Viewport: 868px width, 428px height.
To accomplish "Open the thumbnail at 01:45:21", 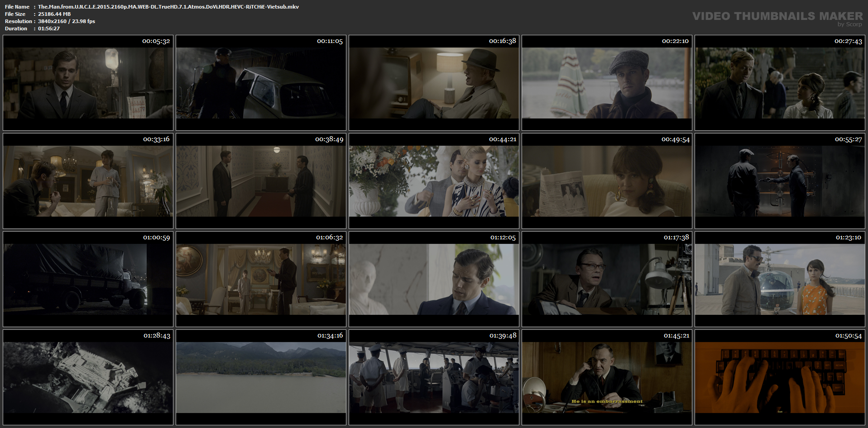I will click(x=607, y=377).
